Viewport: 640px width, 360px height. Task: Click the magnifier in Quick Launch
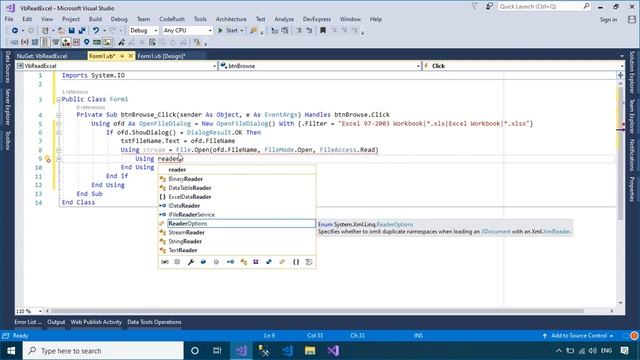coord(586,6)
